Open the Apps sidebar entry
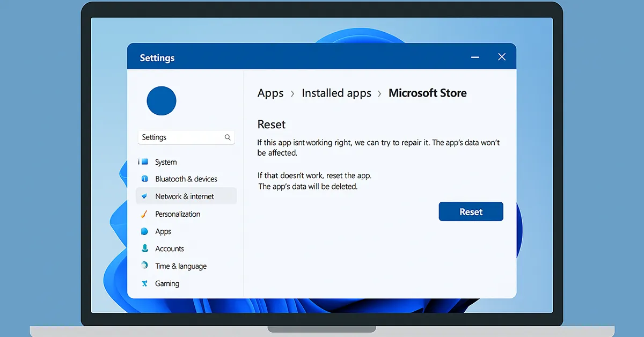This screenshot has height=337, width=644. pos(163,231)
